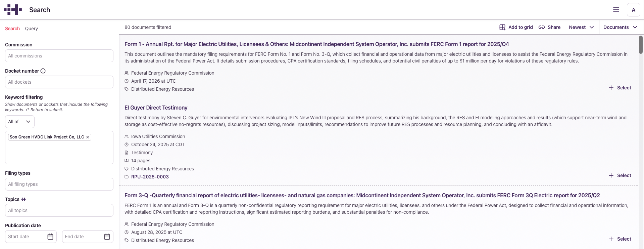This screenshot has width=644, height=249.
Task: Open the Documents view dropdown
Action: click(x=620, y=27)
